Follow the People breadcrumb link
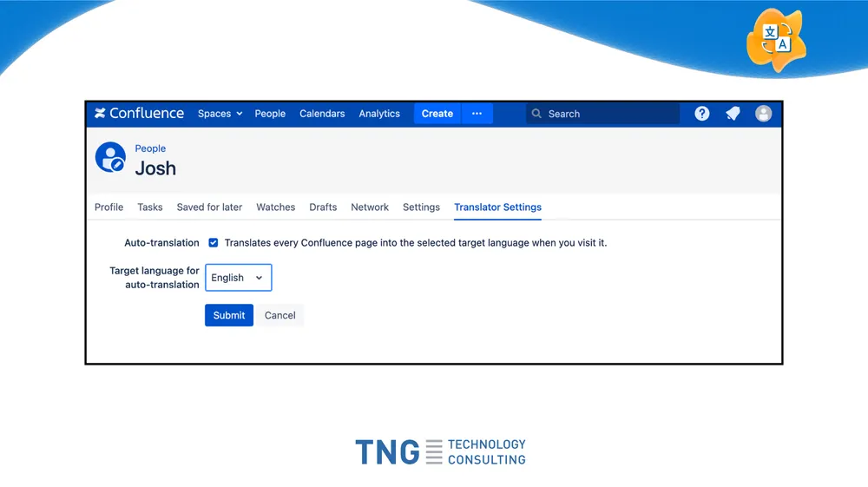 click(150, 148)
